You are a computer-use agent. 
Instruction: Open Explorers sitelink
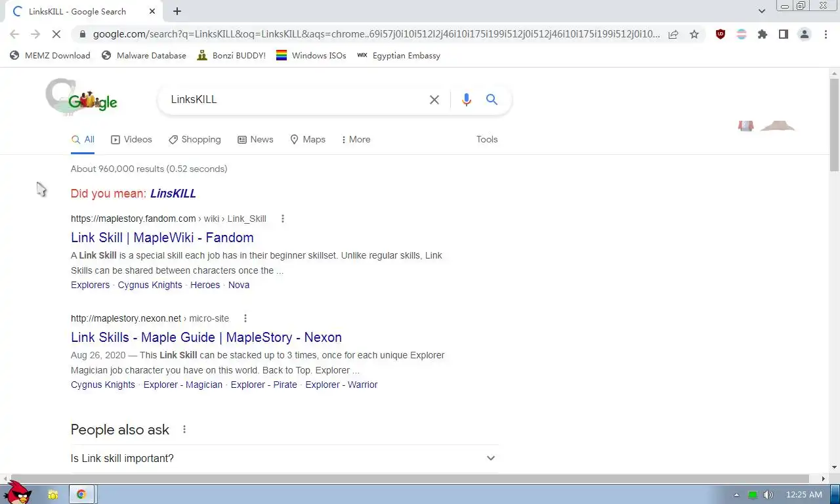(91, 285)
